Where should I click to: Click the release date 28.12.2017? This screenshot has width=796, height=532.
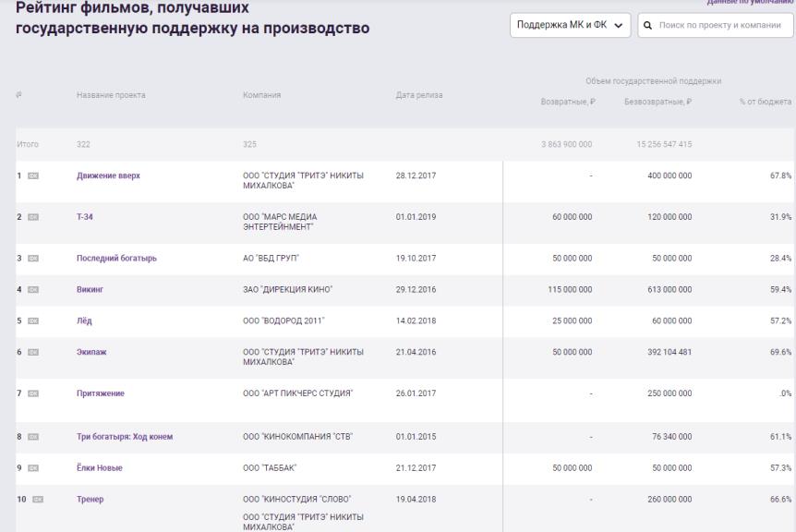[416, 175]
